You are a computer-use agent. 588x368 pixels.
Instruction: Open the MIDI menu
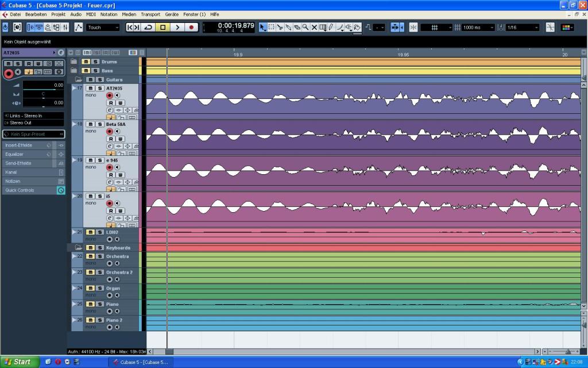(91, 14)
